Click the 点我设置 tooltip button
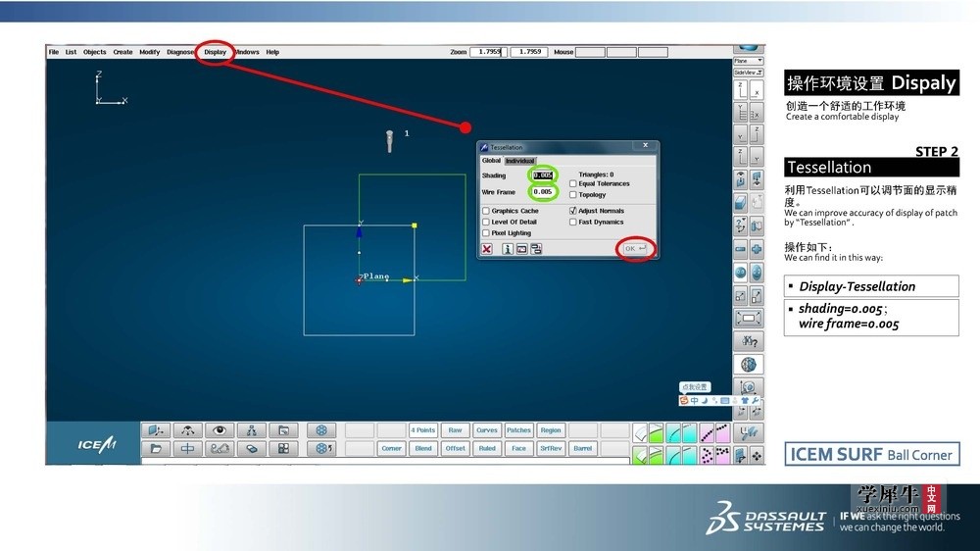 (695, 387)
